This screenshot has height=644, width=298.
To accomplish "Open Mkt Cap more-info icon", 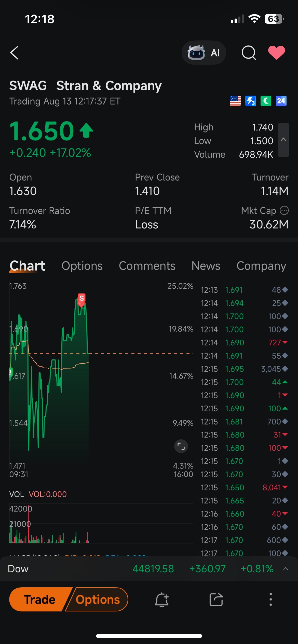I will tap(284, 210).
